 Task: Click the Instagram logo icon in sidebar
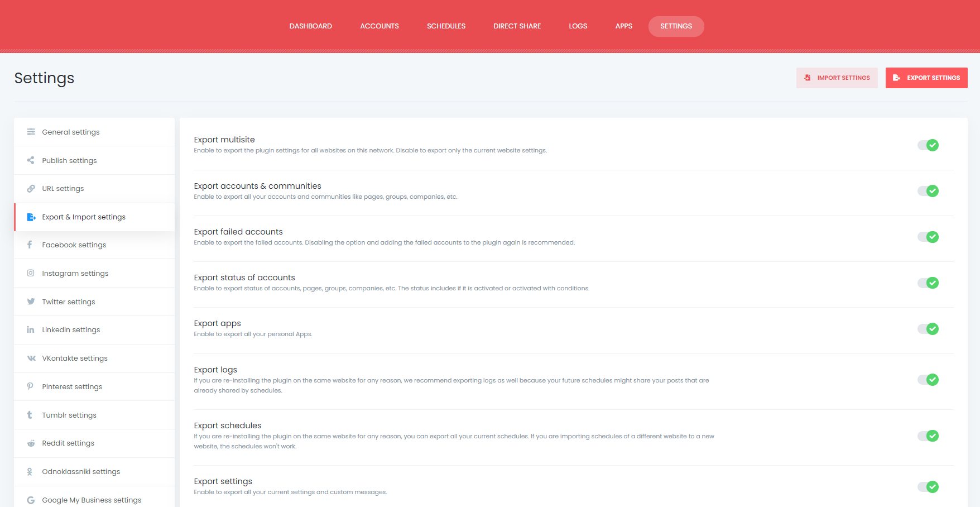31,273
